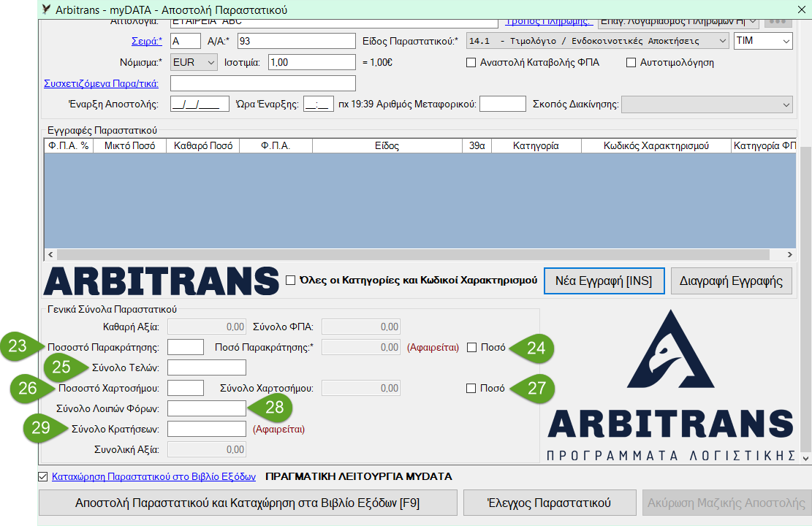
Task: Click the grid's horizontal scrollbar track
Action: [x=413, y=255]
